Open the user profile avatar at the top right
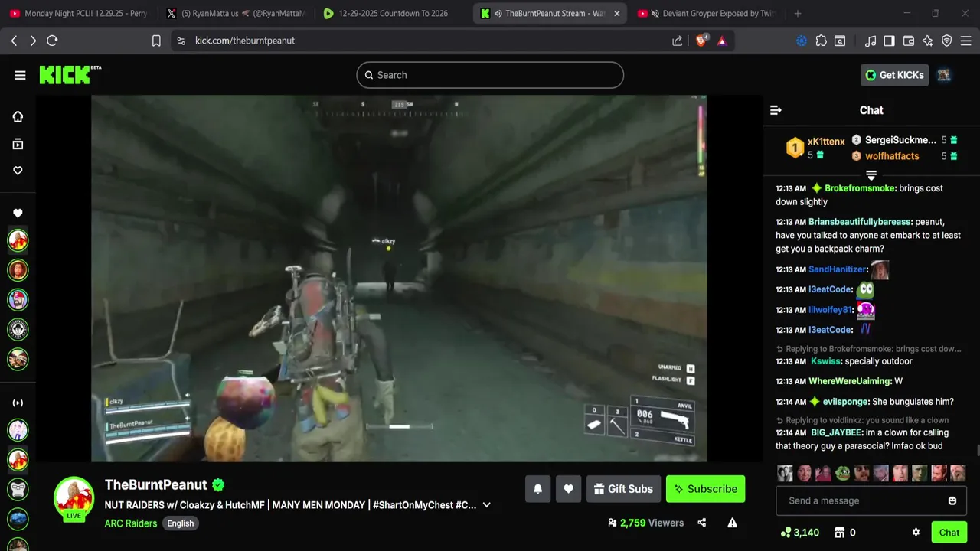Image resolution: width=980 pixels, height=551 pixels. [944, 75]
